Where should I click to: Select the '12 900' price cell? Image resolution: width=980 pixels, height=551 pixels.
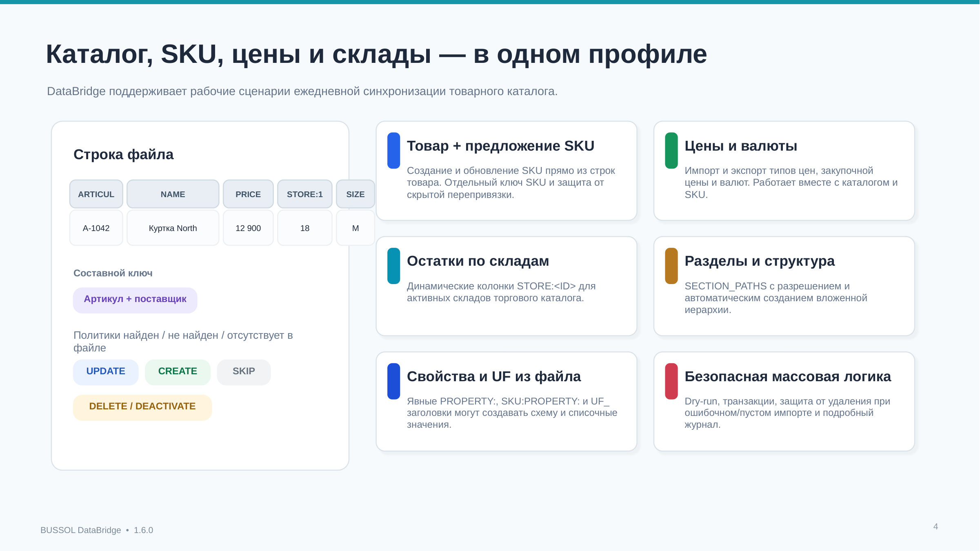[x=248, y=228]
